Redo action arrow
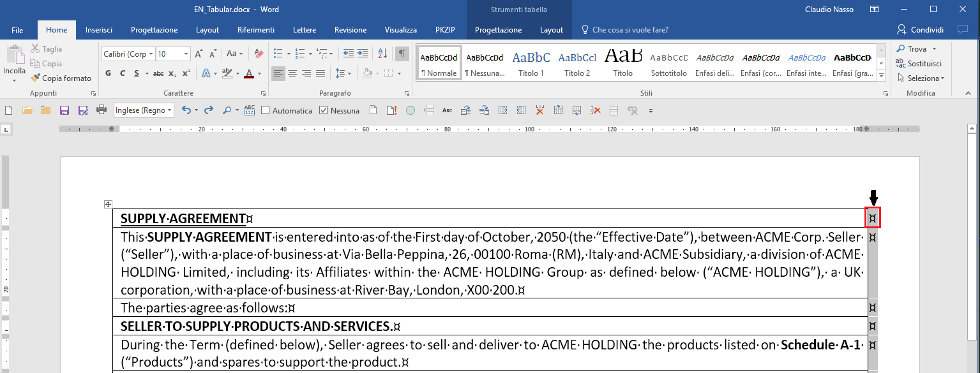 tap(208, 110)
